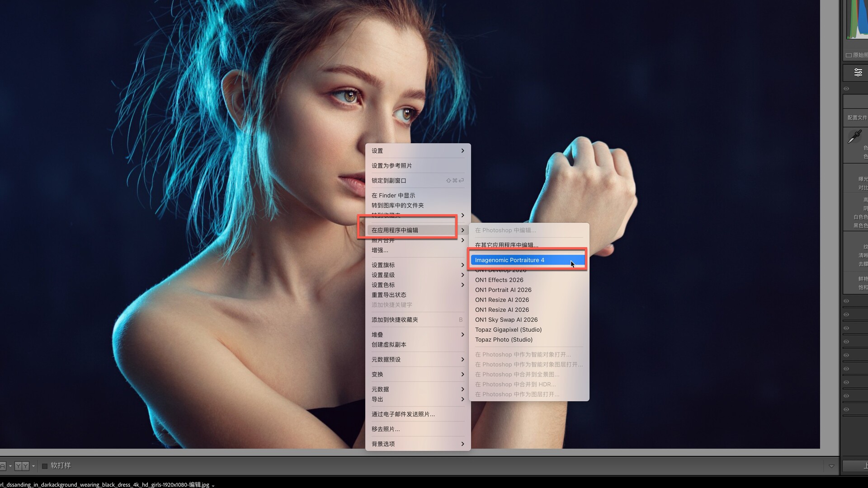This screenshot has width=868, height=488.
Task: Click 在其它应用程序中编辑... menu item
Action: [x=506, y=245]
